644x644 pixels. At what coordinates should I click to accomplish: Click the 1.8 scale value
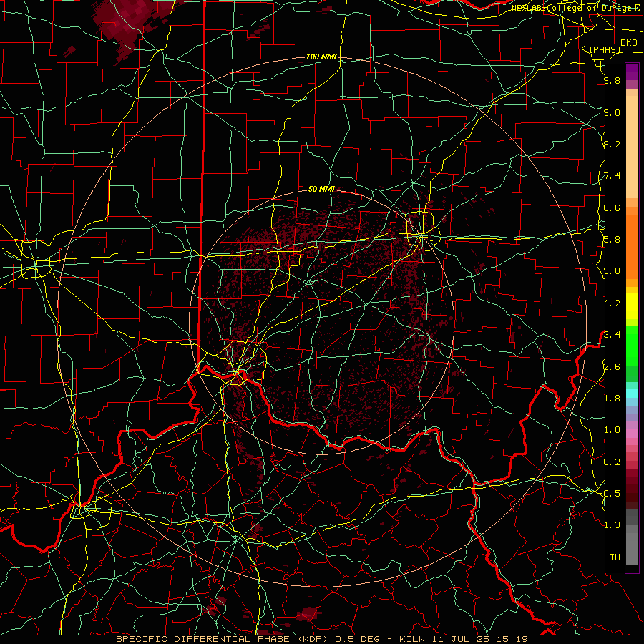pyautogui.click(x=612, y=399)
